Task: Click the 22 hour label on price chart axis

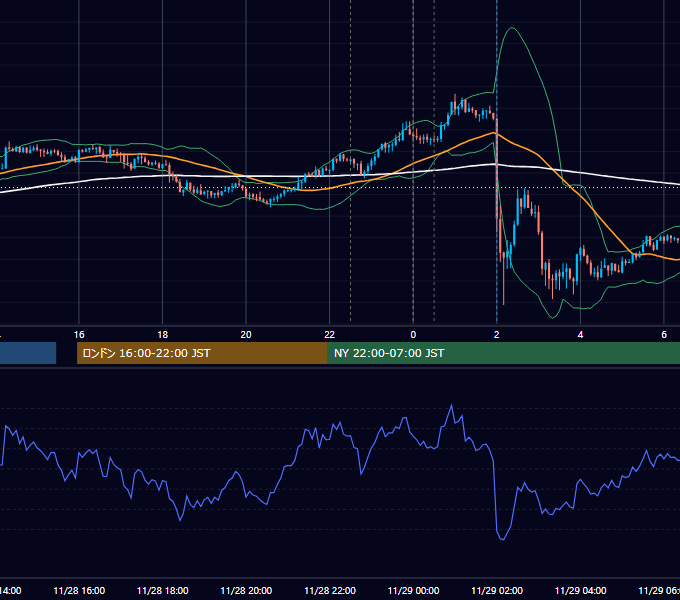Action: tap(330, 335)
